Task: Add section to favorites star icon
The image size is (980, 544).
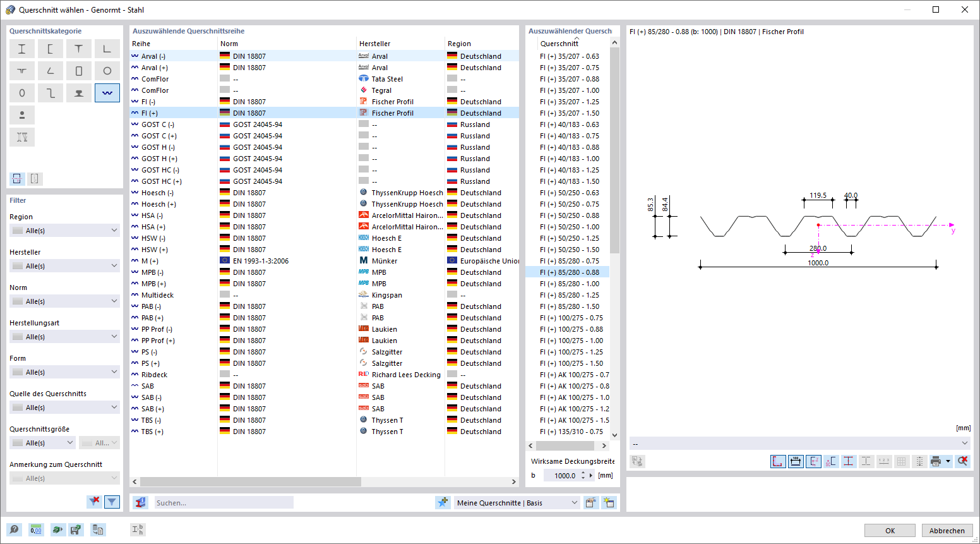Action: 443,502
